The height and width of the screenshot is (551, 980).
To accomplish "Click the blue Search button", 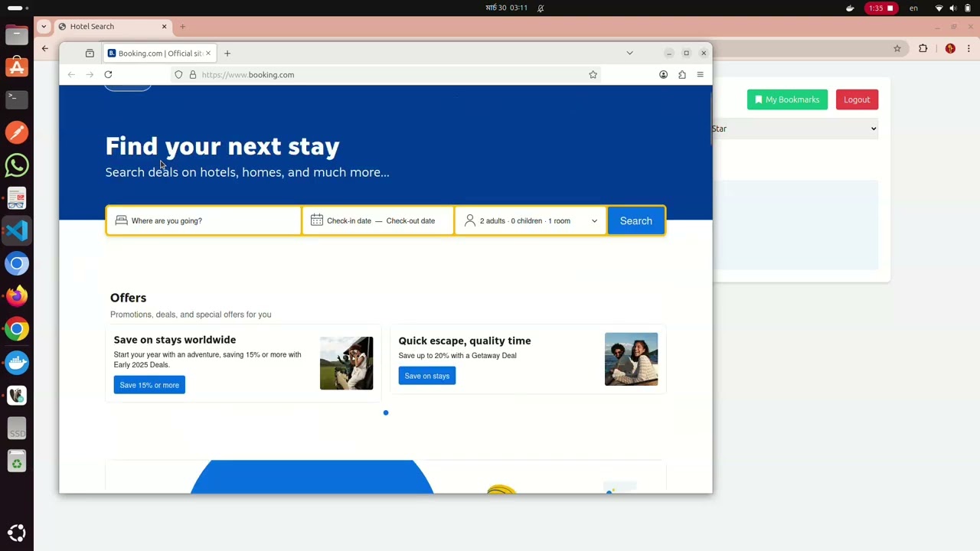I will coord(635,220).
